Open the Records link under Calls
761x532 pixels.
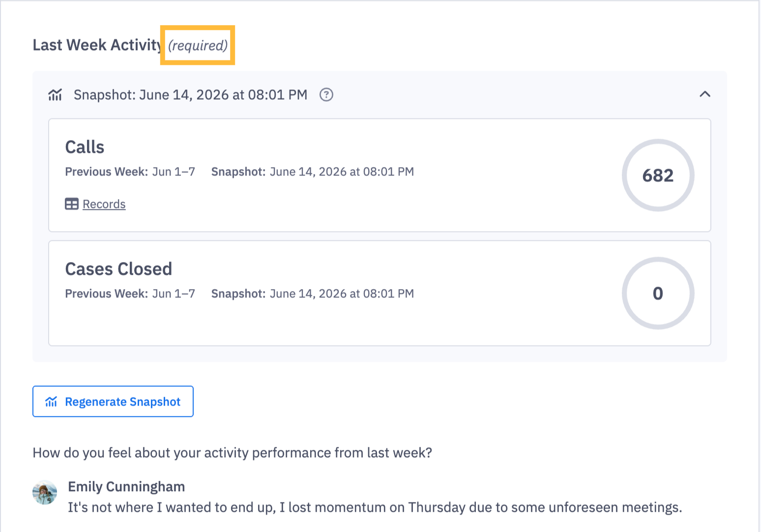104,204
